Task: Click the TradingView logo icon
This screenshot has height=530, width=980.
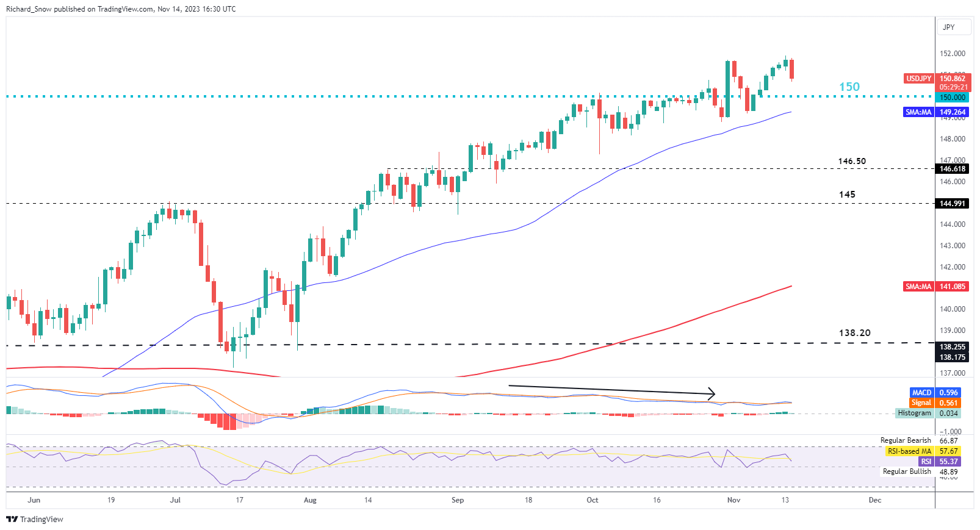Action: [12, 519]
